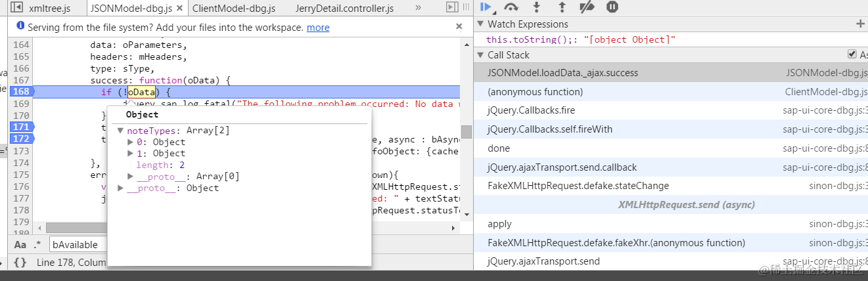Toggle case-sensitive search (Aa)

tap(20, 245)
